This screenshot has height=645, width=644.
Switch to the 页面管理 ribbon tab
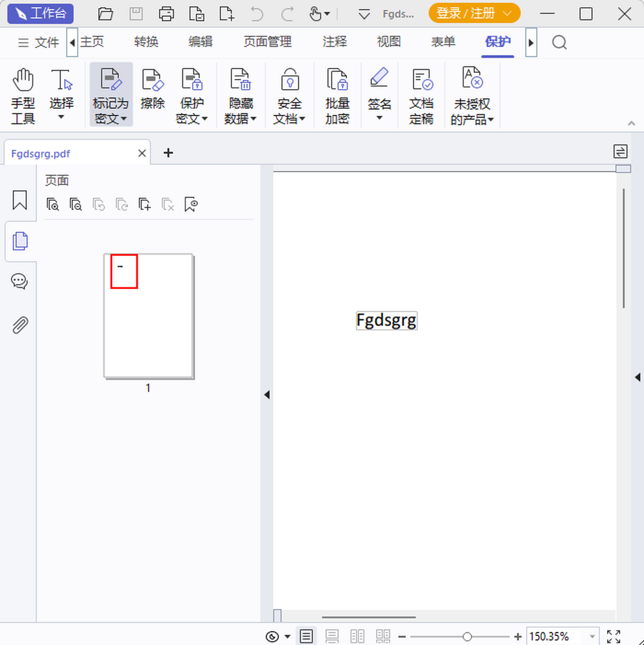tap(267, 42)
